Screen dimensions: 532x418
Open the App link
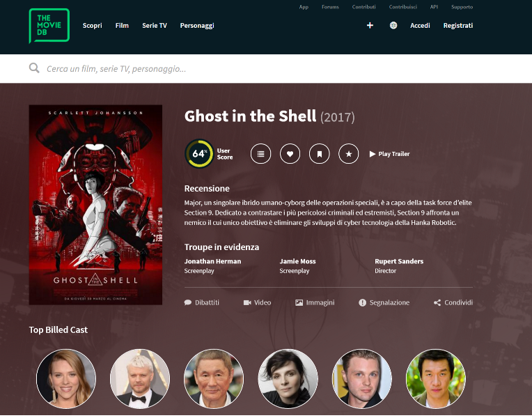(x=304, y=7)
